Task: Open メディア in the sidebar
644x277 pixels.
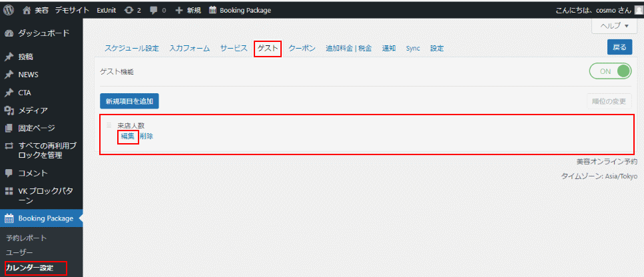Action: pyautogui.click(x=32, y=110)
